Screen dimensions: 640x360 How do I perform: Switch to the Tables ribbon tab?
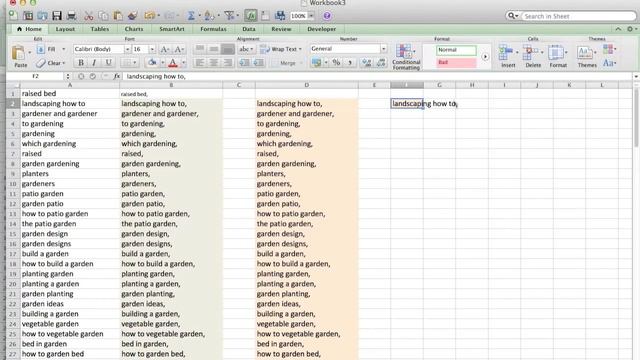coord(100,29)
